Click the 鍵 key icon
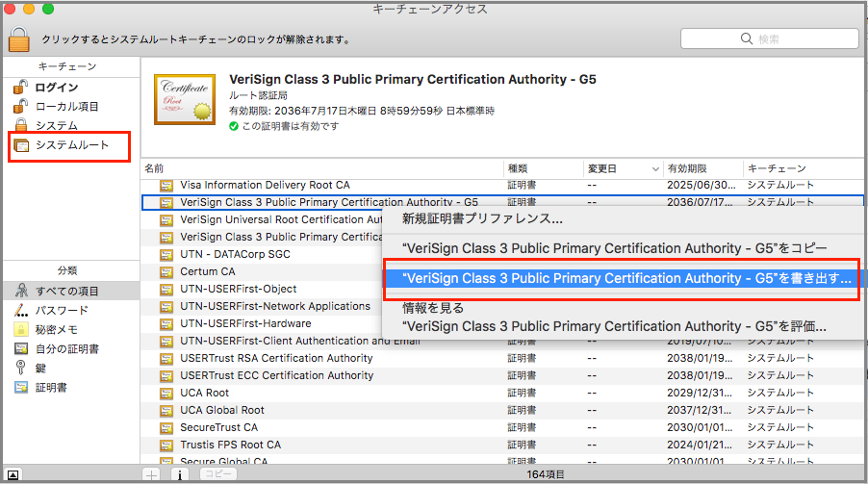Image resolution: width=868 pixels, height=484 pixels. pos(20,368)
